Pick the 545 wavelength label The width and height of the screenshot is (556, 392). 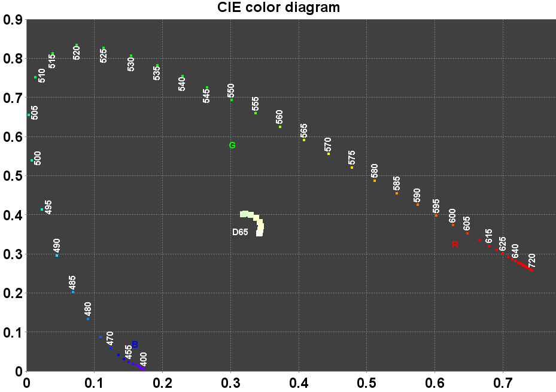206,96
